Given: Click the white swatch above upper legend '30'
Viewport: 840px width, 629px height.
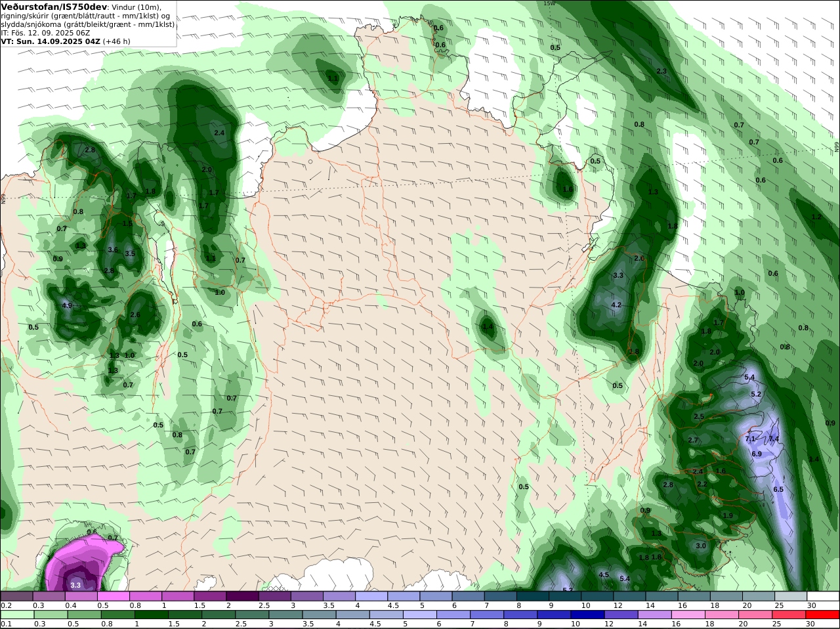Looking at the screenshot, I should pos(823,596).
